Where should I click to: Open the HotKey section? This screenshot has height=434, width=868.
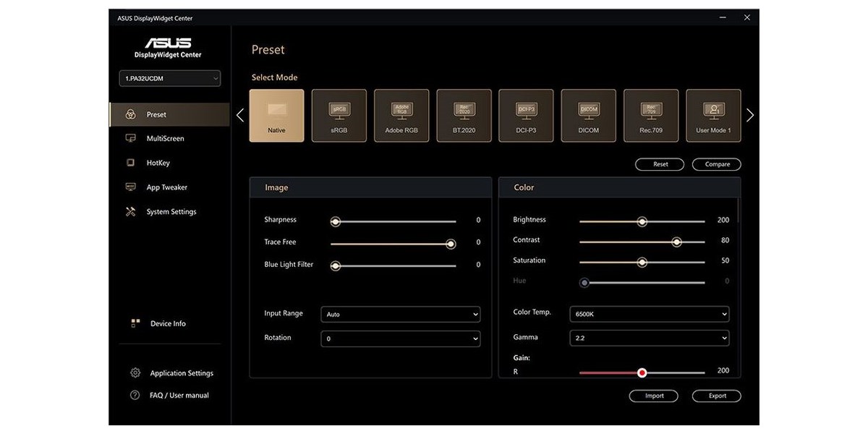click(169, 163)
